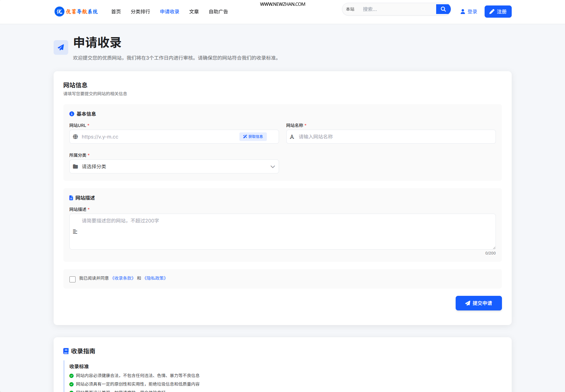The image size is (565, 392).
Task: Click the chevron arrow of category dropdown
Action: (273, 166)
